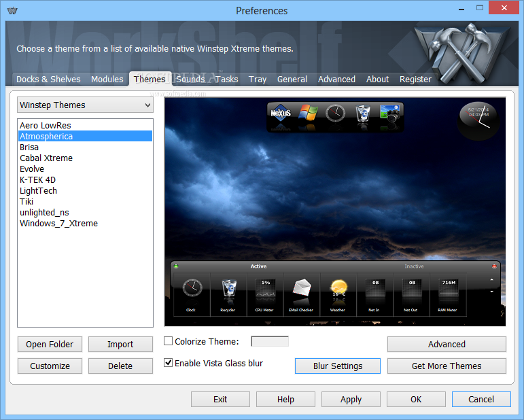Uncheck Enable Vista Glass blur
The height and width of the screenshot is (420, 524).
168,363
